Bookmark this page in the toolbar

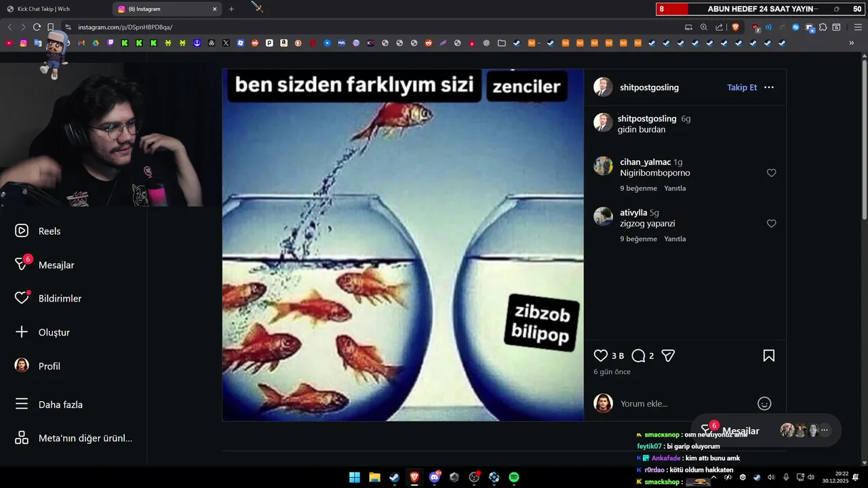(50, 27)
